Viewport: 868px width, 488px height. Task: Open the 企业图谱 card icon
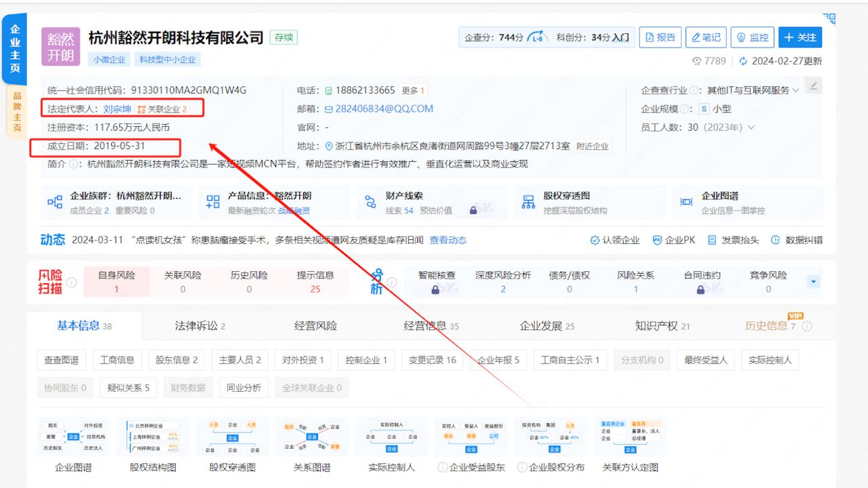[686, 202]
